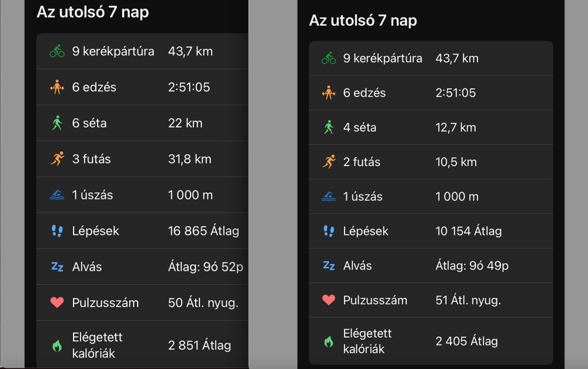The width and height of the screenshot is (588, 369).
Task: Click the 2 851 Átlag calories value
Action: [x=199, y=345]
